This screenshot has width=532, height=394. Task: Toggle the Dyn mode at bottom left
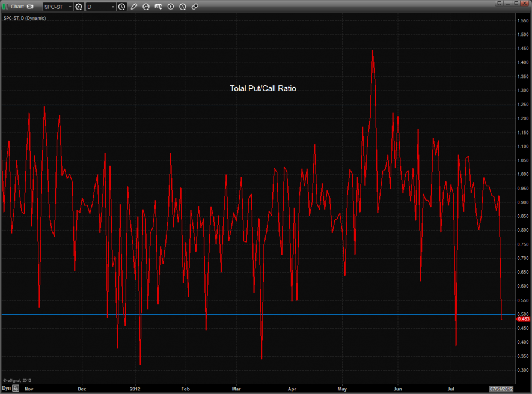(x=6, y=389)
